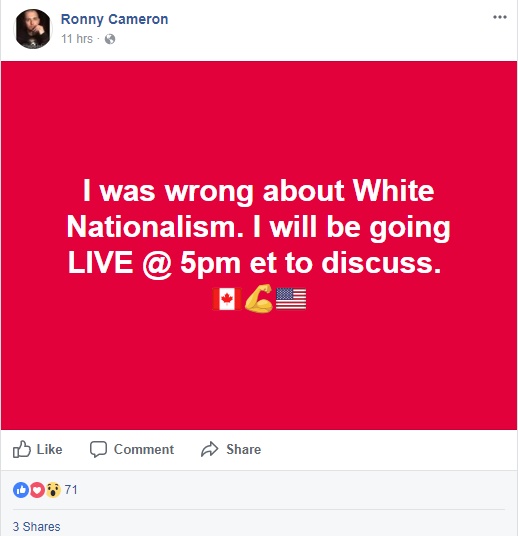
Task: Click the blue Like reaction icon
Action: click(x=21, y=490)
